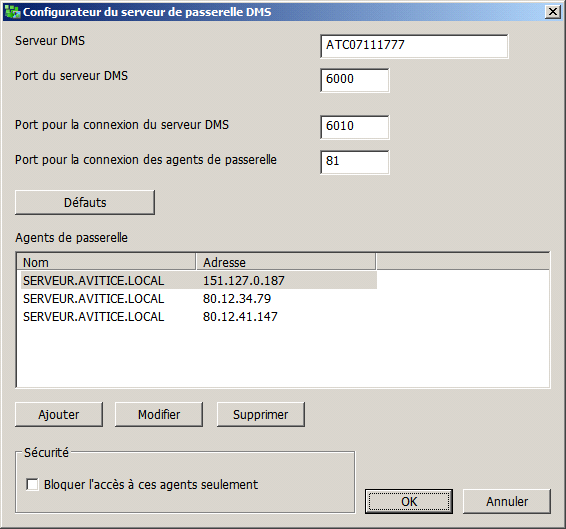Close the DMS gateway configurator dialog
This screenshot has width=566, height=529.
coord(553,12)
